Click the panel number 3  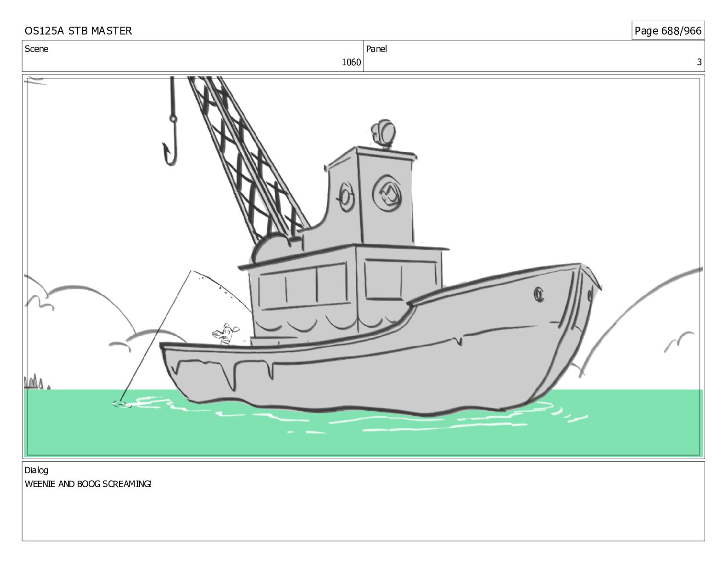coord(699,62)
